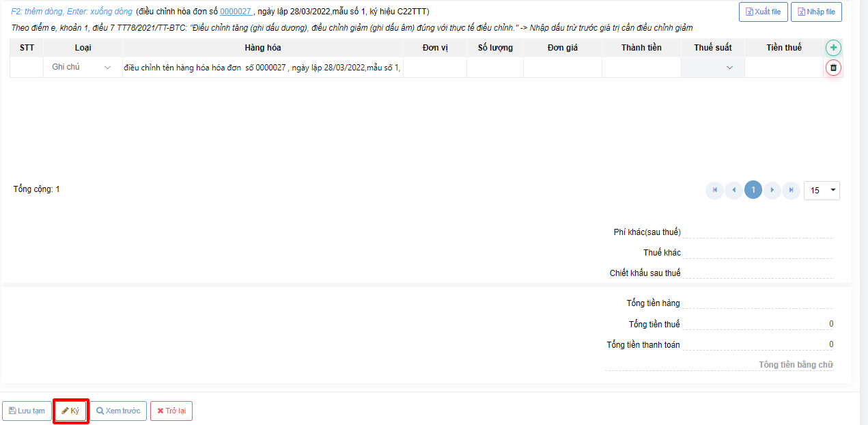Go to next page arrow
This screenshot has width=868, height=425.
pos(772,190)
